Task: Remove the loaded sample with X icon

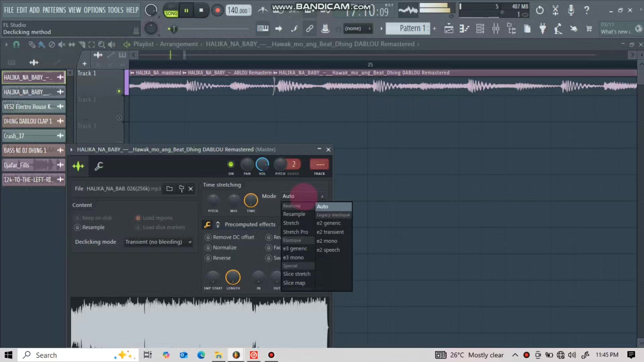Action: click(x=191, y=189)
